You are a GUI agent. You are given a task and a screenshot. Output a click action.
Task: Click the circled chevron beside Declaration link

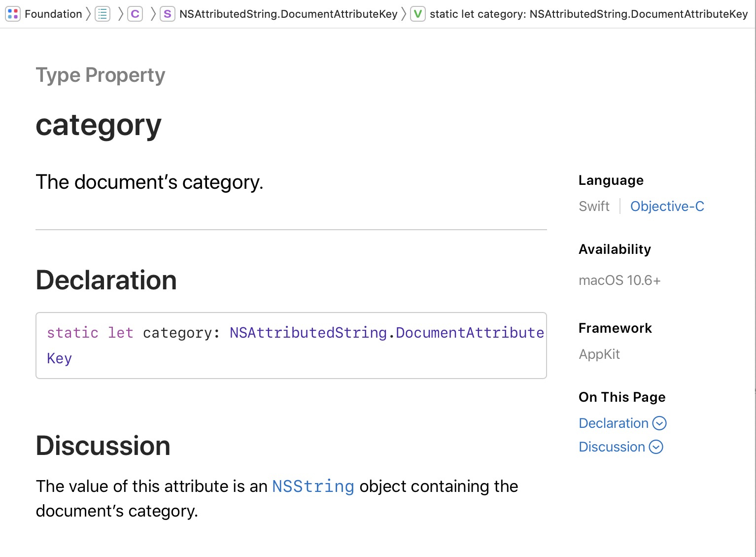(x=659, y=423)
